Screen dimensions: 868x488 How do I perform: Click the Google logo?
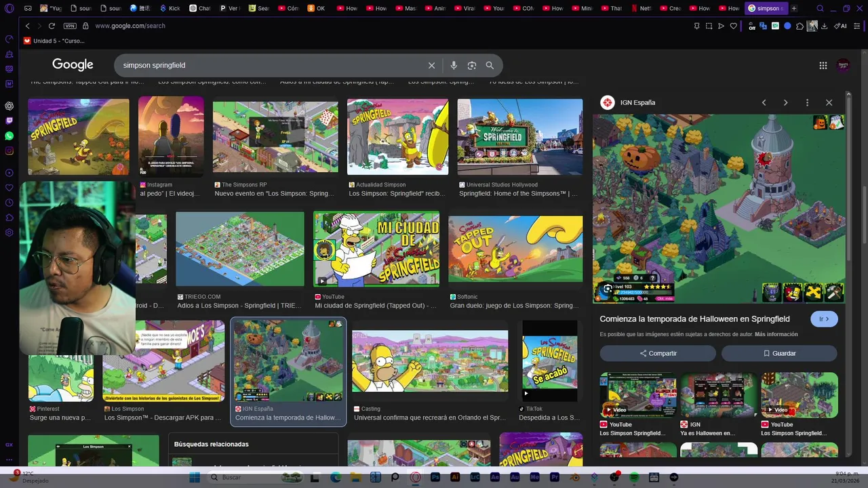(x=73, y=64)
